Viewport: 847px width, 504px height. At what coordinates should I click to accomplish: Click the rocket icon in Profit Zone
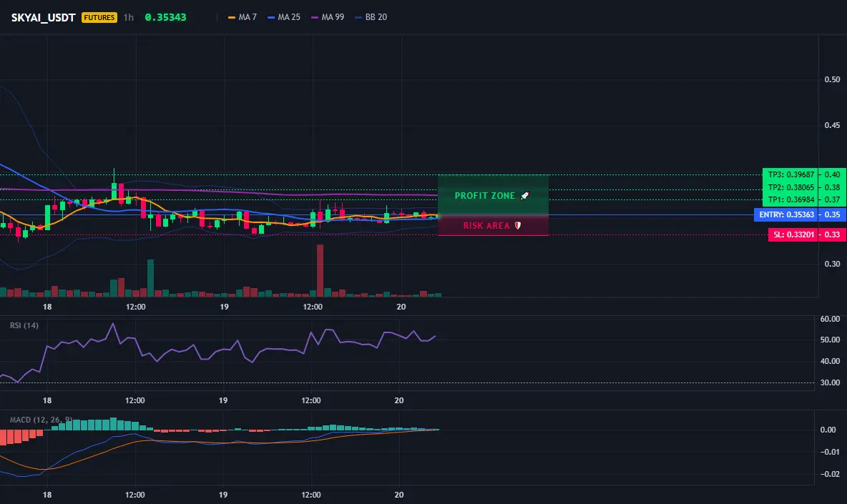click(x=525, y=196)
